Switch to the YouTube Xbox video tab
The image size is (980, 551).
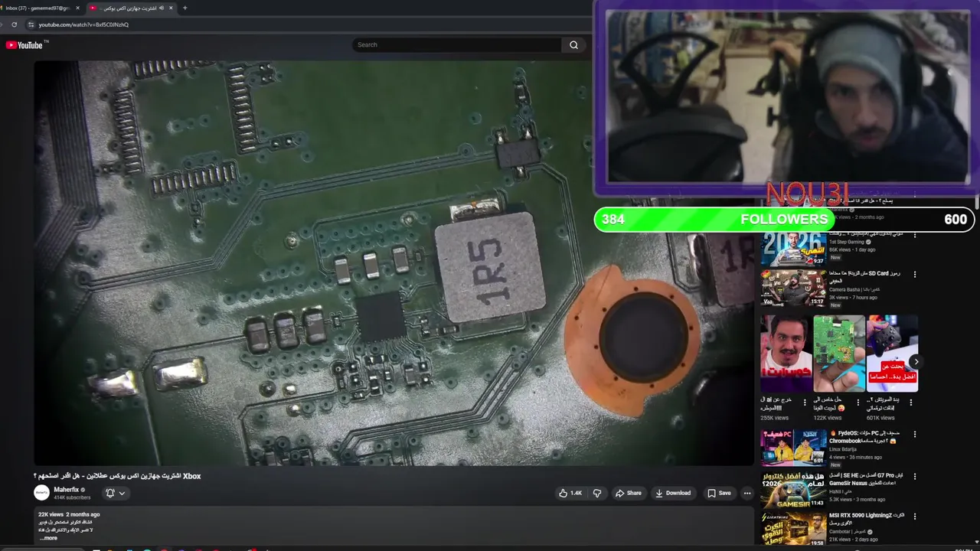130,8
